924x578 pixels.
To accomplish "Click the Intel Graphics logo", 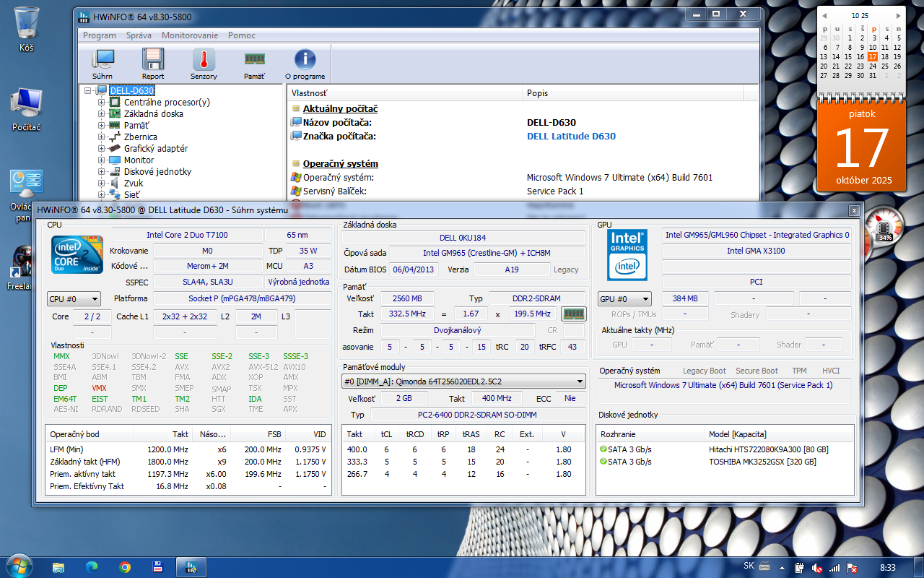I will pyautogui.click(x=627, y=255).
